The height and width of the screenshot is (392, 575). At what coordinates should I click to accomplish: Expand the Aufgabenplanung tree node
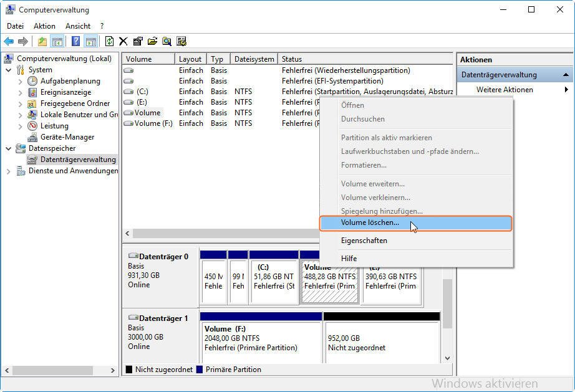pos(21,81)
